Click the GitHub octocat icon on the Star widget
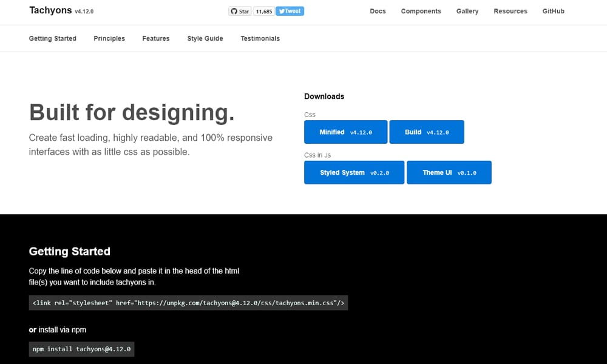Screen dimensions: 607x364 pyautogui.click(x=234, y=11)
